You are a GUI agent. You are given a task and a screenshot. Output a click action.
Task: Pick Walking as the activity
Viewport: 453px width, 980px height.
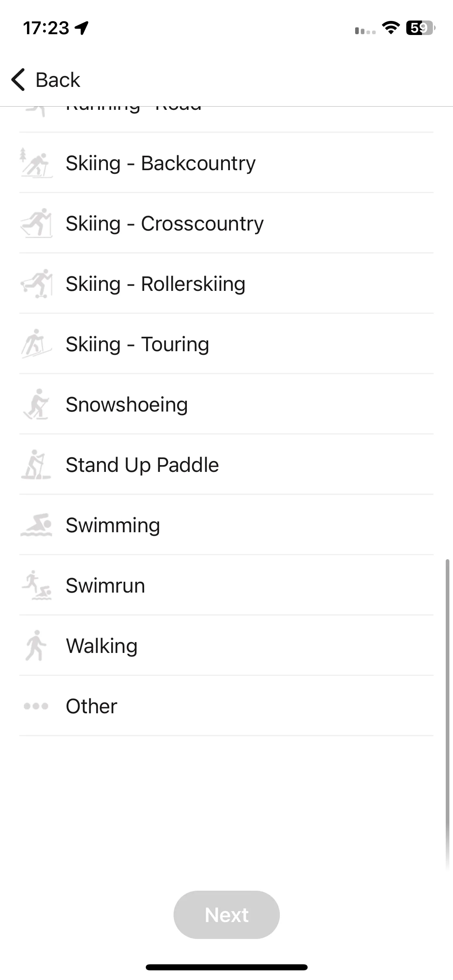click(x=226, y=646)
